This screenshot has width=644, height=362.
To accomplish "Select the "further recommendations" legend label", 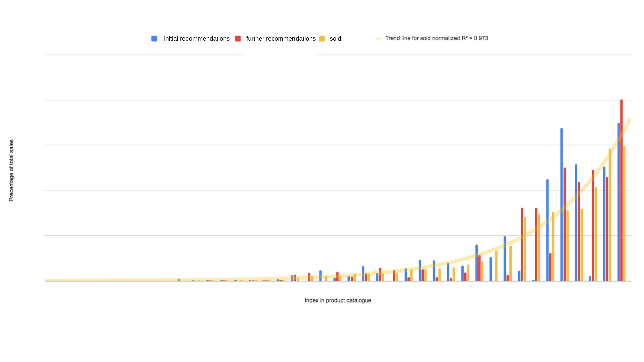I will (x=281, y=39).
